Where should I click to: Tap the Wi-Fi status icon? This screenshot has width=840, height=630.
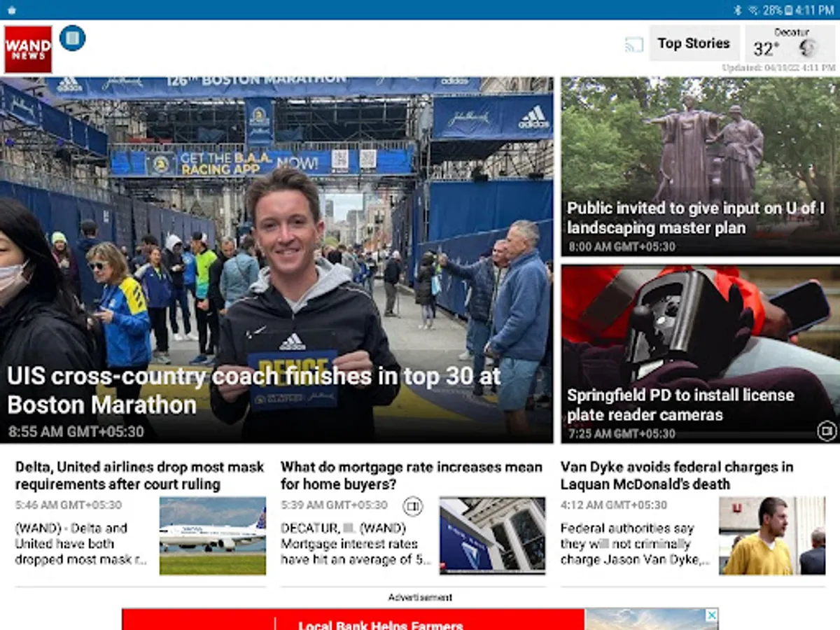[754, 10]
